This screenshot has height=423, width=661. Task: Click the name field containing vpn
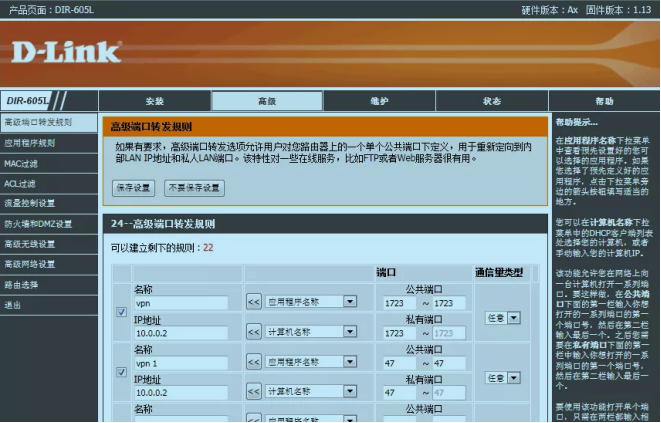tap(181, 303)
